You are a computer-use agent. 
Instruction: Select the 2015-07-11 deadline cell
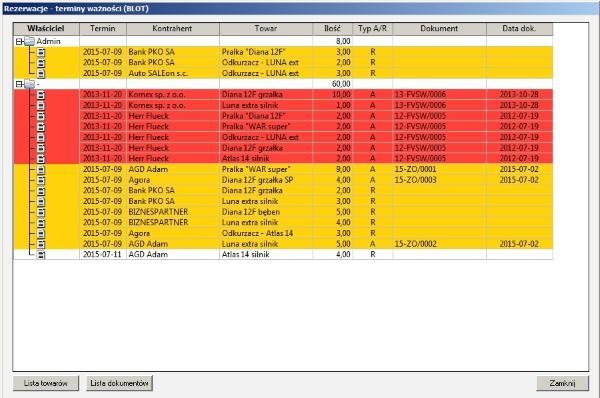click(x=102, y=254)
